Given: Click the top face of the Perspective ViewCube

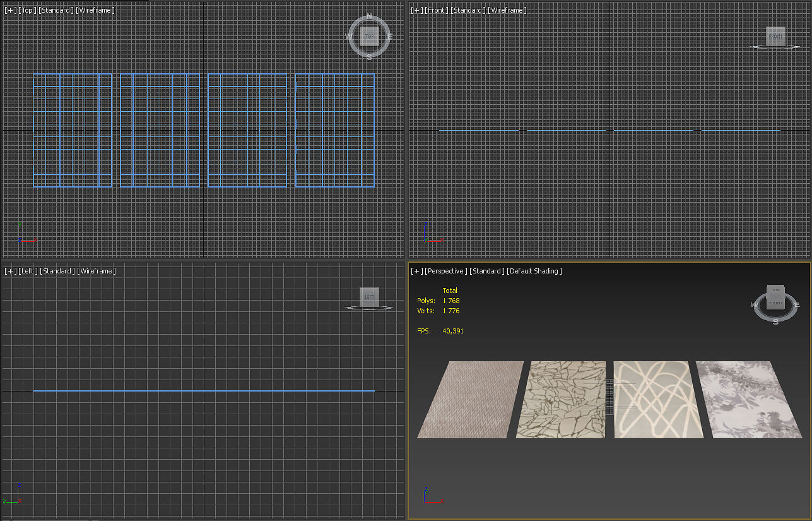Looking at the screenshot, I should tap(775, 292).
